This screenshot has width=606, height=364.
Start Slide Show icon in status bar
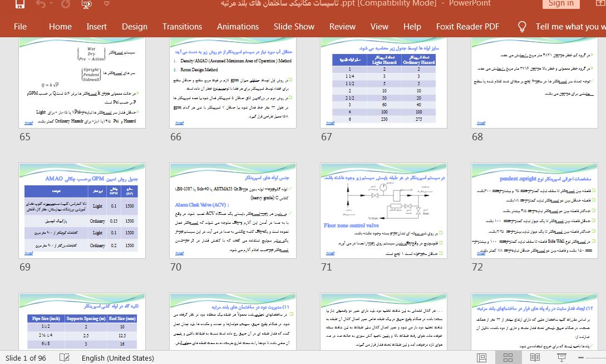pos(561,358)
